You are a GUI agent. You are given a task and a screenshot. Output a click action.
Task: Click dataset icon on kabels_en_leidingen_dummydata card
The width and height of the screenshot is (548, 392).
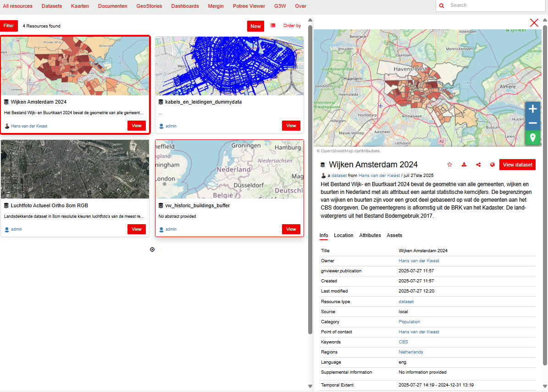coord(161,102)
